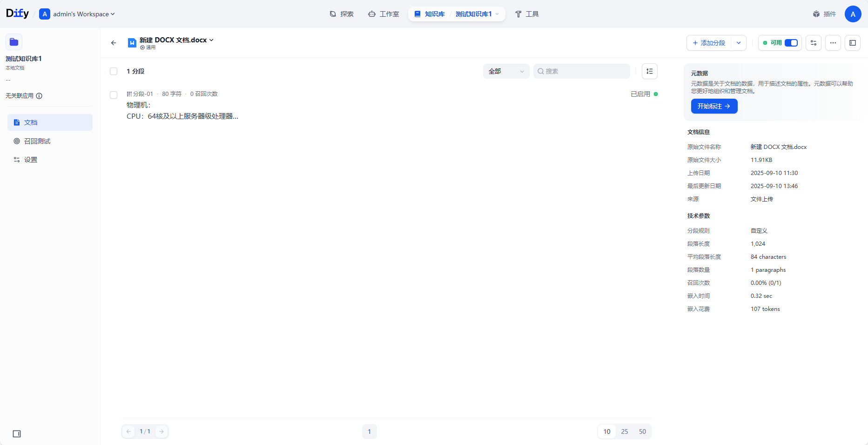Viewport: 868px width, 445px height.
Task: Click the 开始标注 button
Action: (714, 106)
